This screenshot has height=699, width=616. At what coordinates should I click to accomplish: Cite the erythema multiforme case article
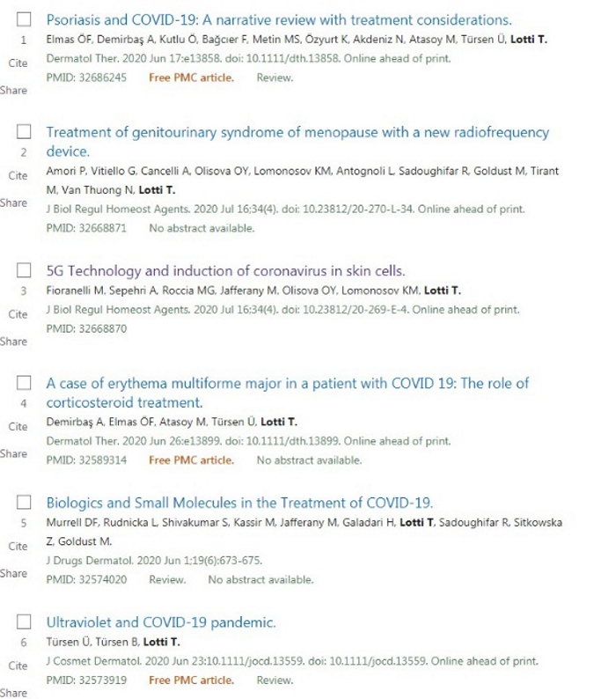pos(18,427)
